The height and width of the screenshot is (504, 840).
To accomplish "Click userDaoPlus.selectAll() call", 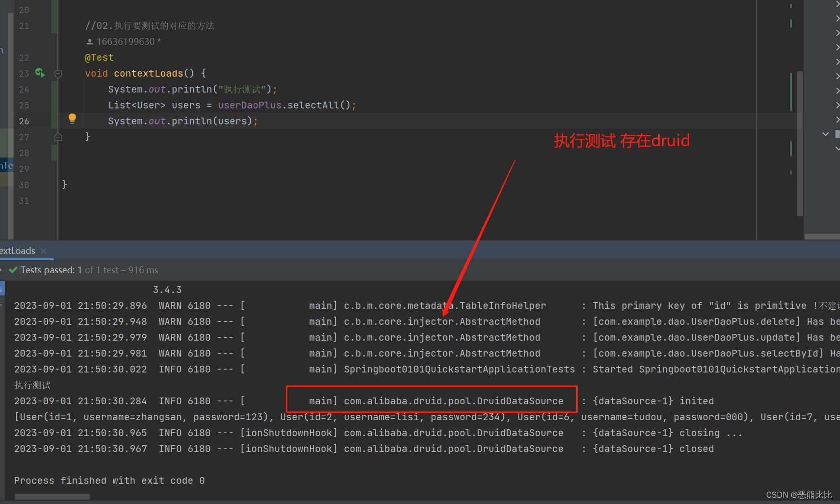I will pos(284,105).
